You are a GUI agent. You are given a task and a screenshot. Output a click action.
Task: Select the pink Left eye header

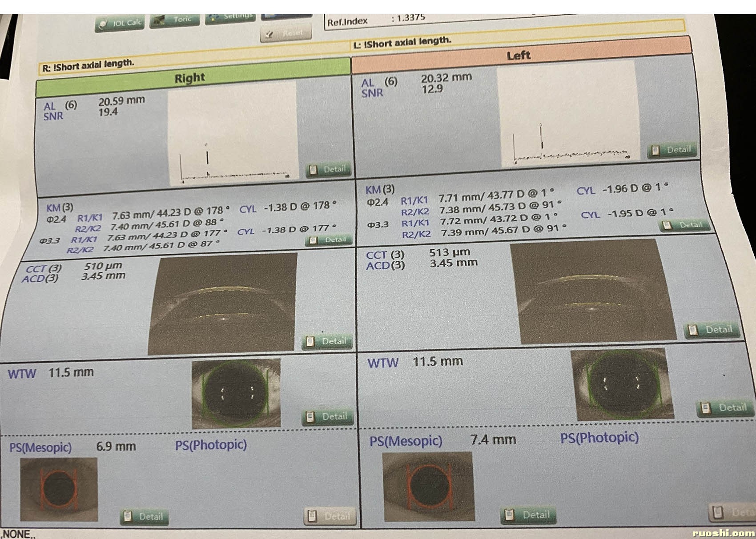coord(522,56)
